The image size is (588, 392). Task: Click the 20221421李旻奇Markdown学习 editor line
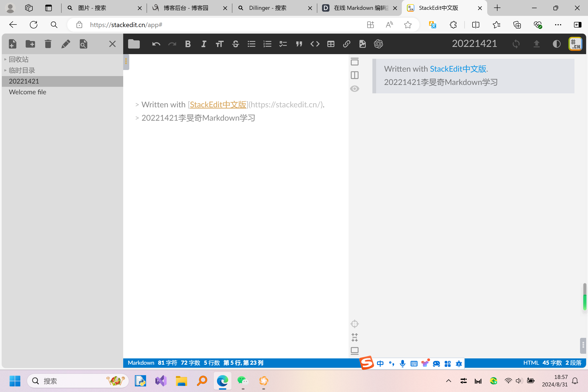point(198,118)
